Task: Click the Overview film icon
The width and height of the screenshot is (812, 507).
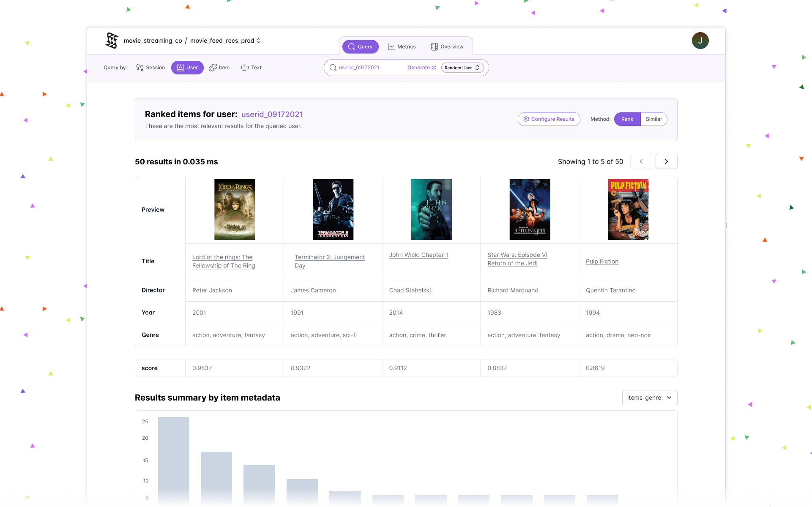Action: [x=434, y=46]
